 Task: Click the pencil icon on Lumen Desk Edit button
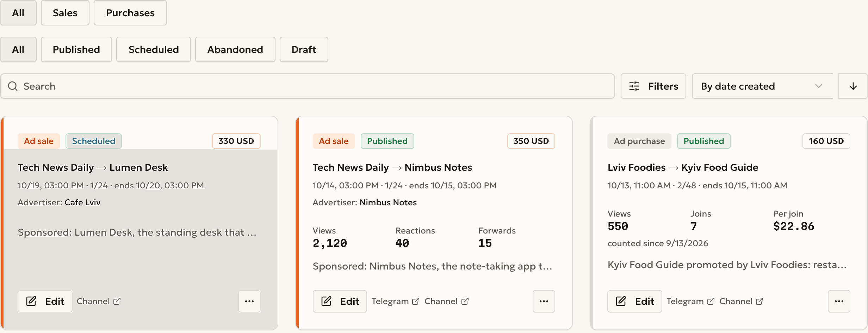click(31, 301)
